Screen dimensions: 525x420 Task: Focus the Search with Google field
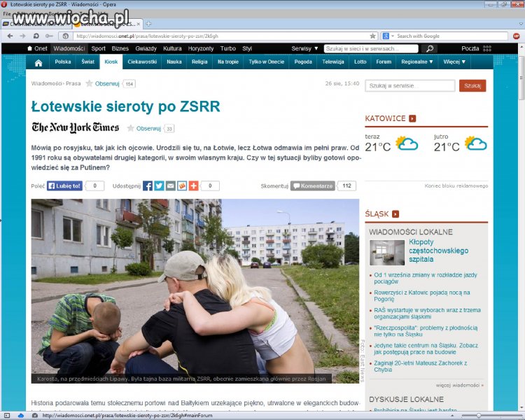point(451,36)
